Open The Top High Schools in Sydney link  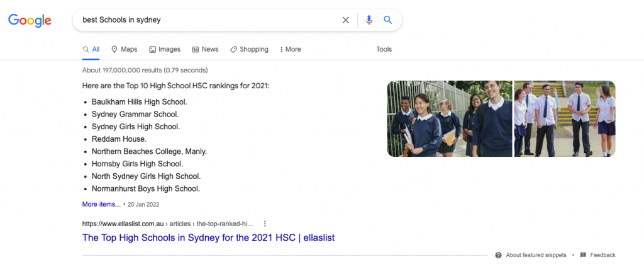pos(208,238)
